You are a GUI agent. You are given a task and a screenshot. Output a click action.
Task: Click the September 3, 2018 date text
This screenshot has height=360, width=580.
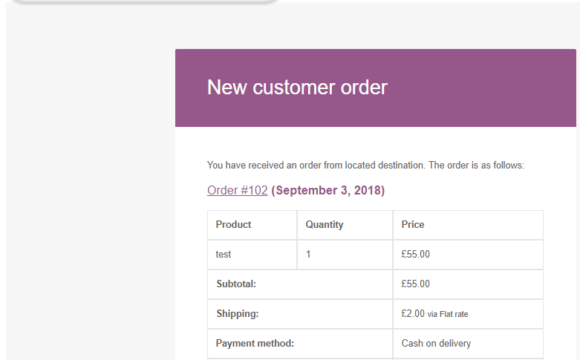click(328, 190)
